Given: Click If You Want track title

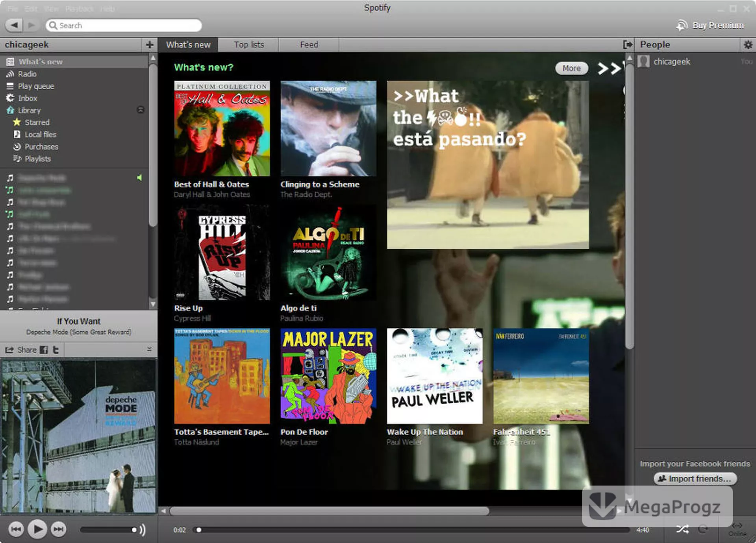Looking at the screenshot, I should tap(78, 321).
